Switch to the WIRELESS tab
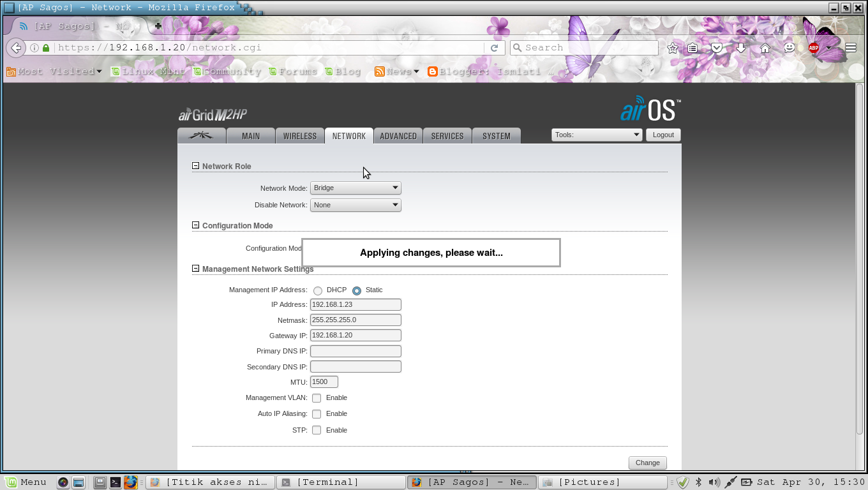868x490 pixels. [299, 135]
